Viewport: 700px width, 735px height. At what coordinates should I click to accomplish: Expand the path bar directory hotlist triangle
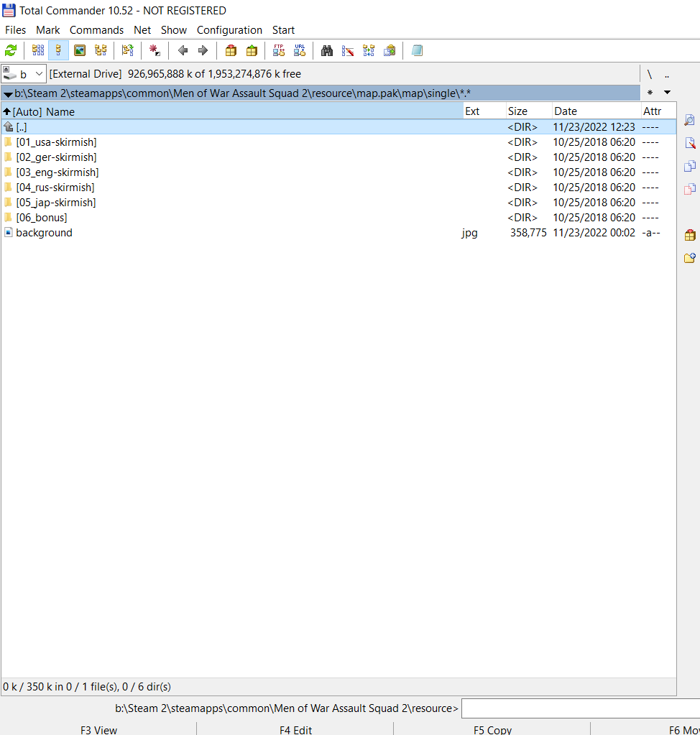(7, 93)
